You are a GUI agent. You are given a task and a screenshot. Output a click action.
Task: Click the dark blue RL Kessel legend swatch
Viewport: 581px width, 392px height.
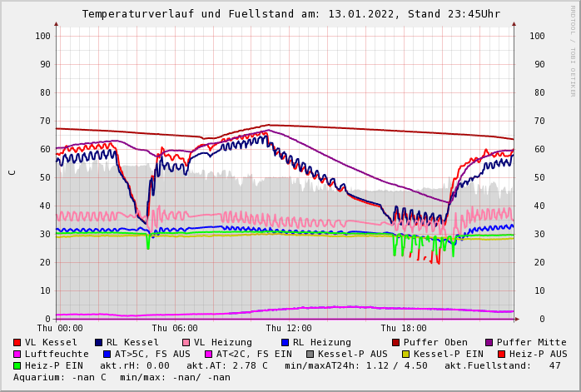click(99, 342)
